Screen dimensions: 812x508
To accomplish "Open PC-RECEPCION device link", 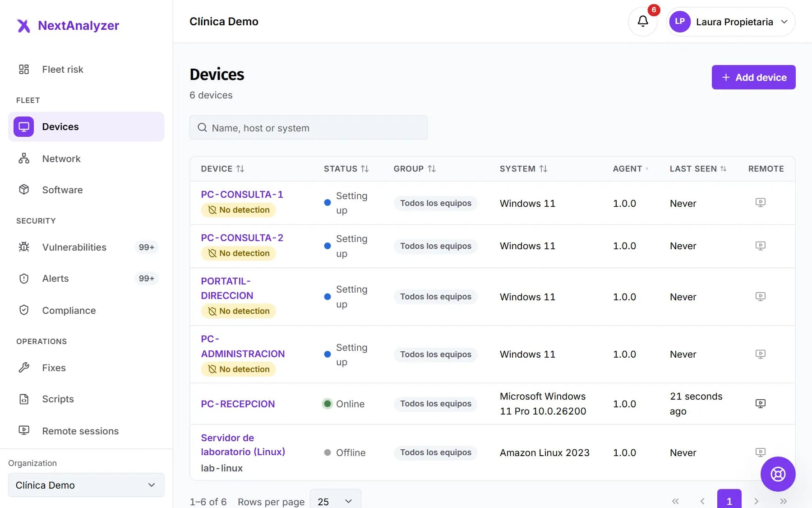I will 238,404.
